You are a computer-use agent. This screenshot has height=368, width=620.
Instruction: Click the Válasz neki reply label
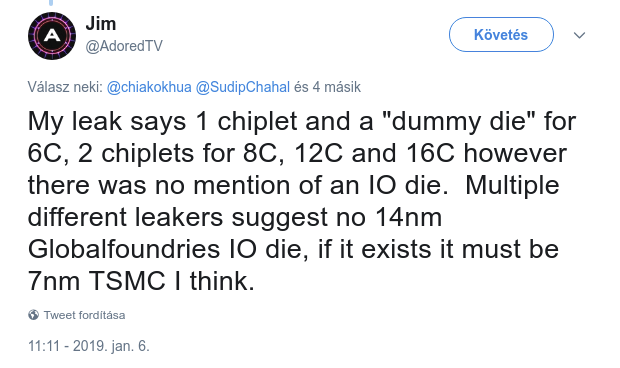click(x=65, y=87)
